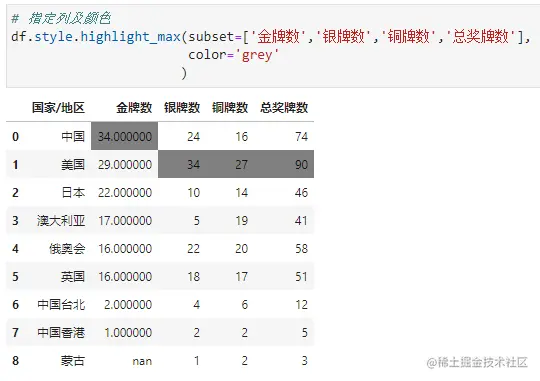
Task: Click row index 3
Action: pyautogui.click(x=15, y=220)
